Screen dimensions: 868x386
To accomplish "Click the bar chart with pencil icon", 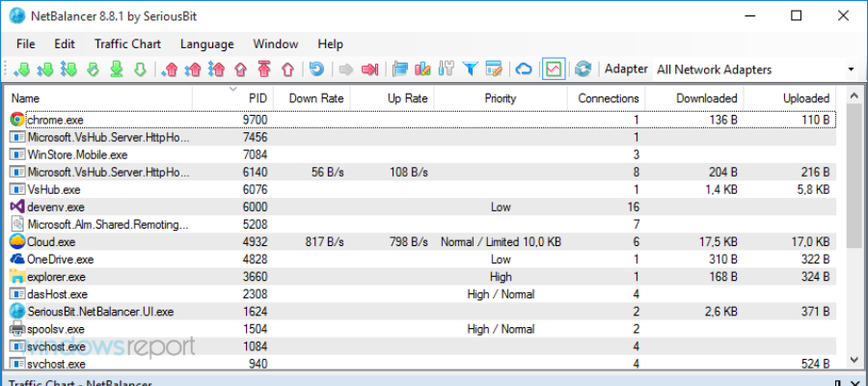I will (422, 69).
